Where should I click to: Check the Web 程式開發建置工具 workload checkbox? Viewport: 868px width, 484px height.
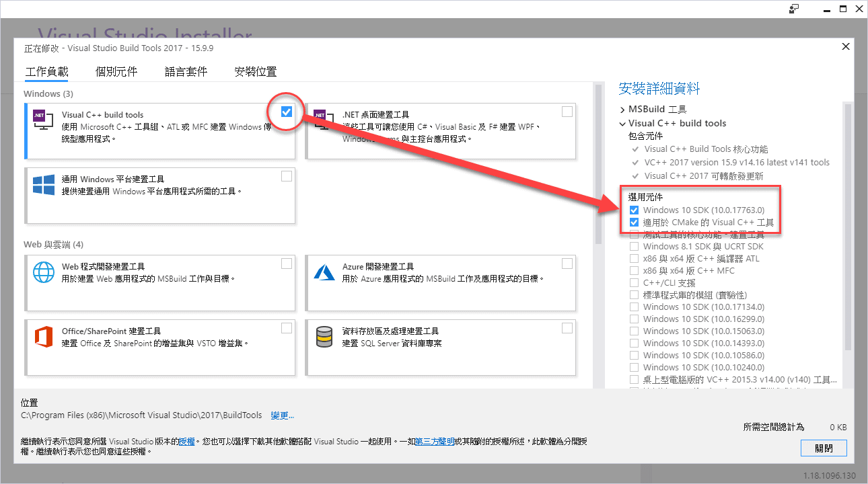[287, 264]
